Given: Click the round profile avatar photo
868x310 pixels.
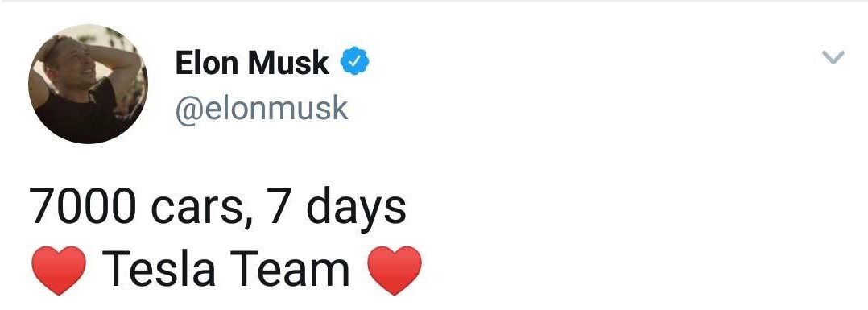Looking at the screenshot, I should (x=88, y=84).
